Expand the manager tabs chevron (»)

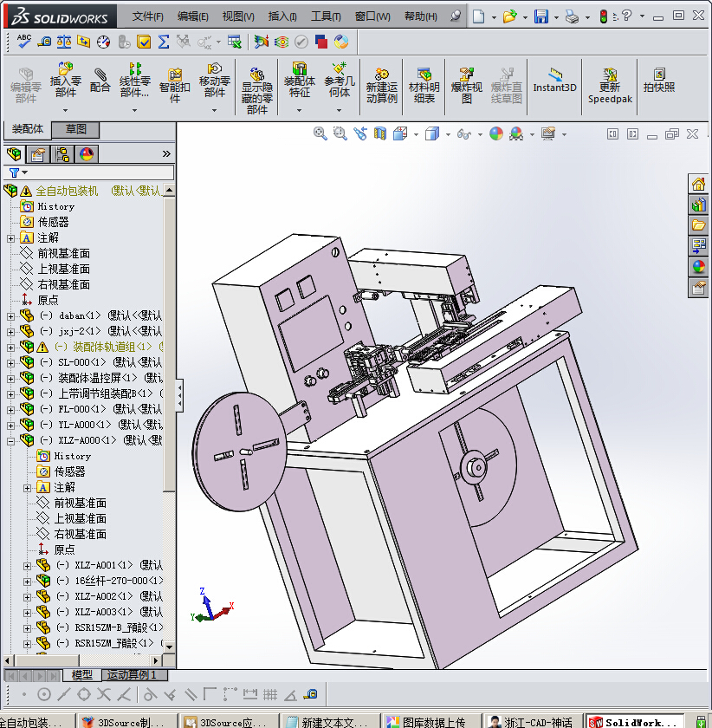[x=166, y=153]
